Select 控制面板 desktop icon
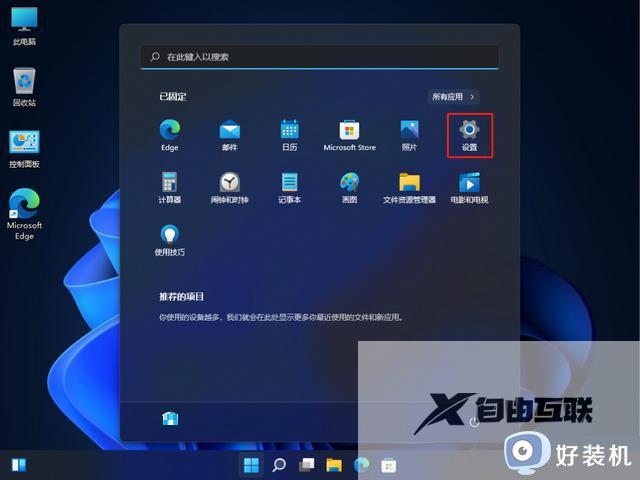The width and height of the screenshot is (640, 480). pos(24,149)
